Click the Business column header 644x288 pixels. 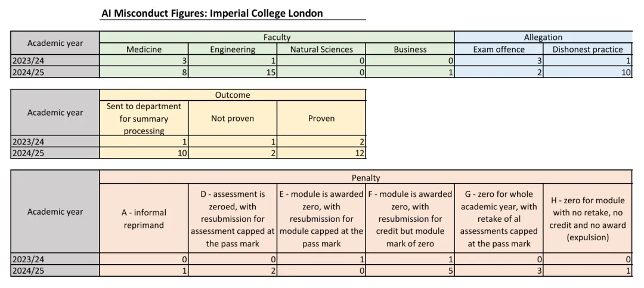pos(410,49)
